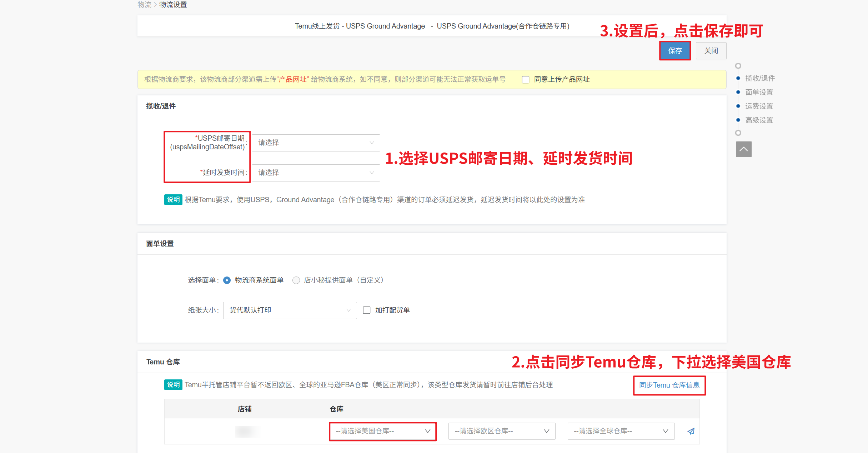Viewport: 868px width, 453px height.
Task: Jump to 面单设置 in side navigation
Action: click(759, 92)
